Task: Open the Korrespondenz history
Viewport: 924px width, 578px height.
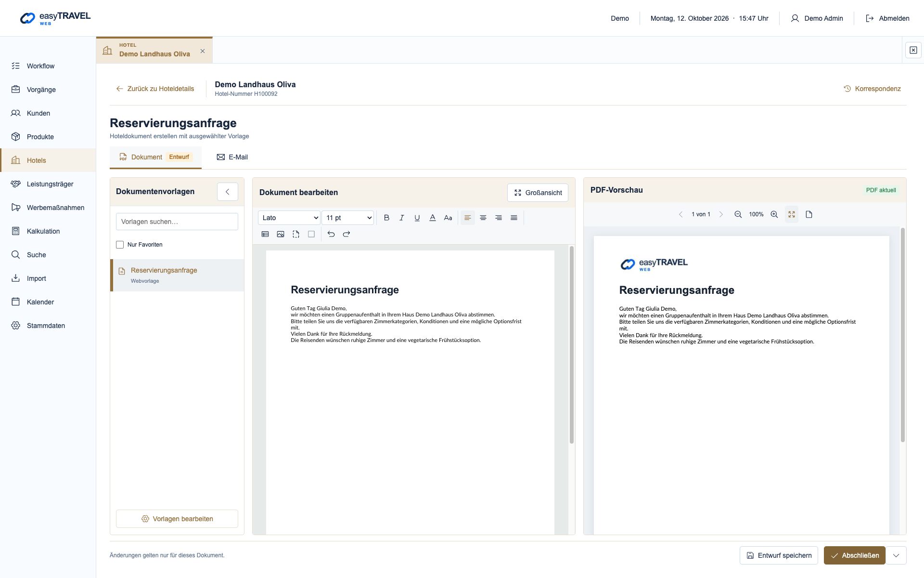Action: 872,89
